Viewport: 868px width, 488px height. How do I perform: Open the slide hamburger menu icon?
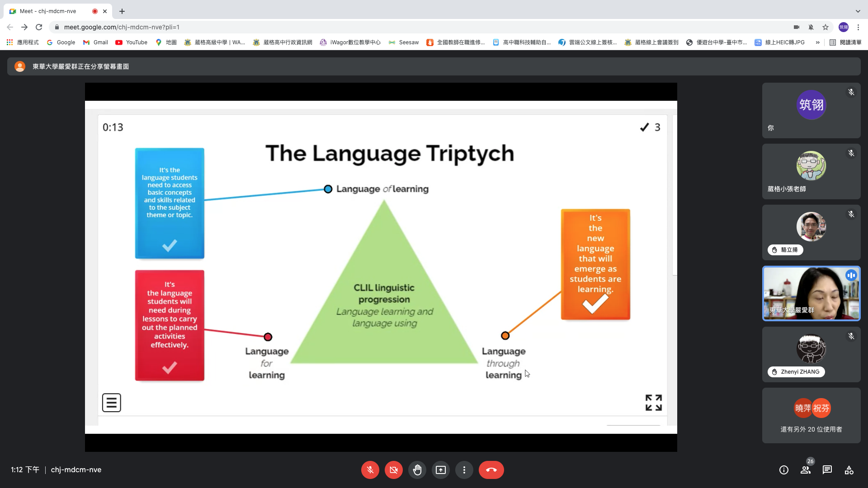pos(111,403)
